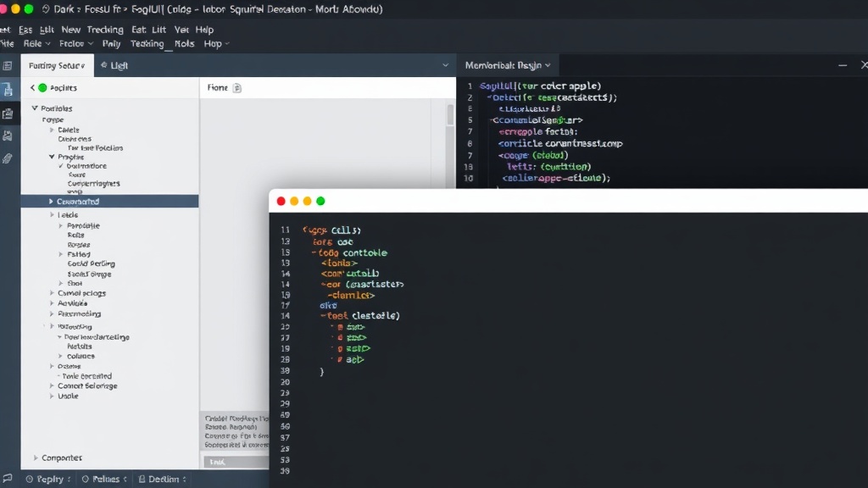This screenshot has height=488, width=868.
Task: Go back using the chevron before "Pocilits"
Action: click(x=33, y=87)
